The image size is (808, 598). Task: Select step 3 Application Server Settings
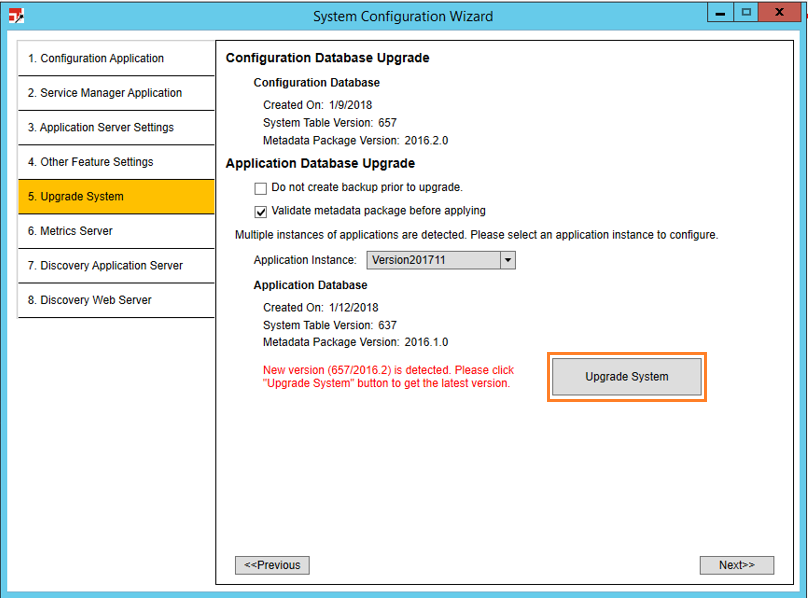(116, 128)
